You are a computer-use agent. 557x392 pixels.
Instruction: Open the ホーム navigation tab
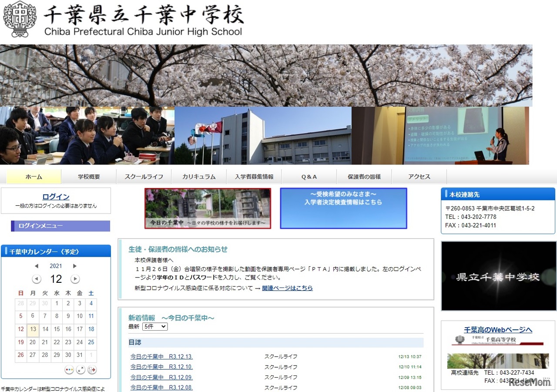pos(34,177)
